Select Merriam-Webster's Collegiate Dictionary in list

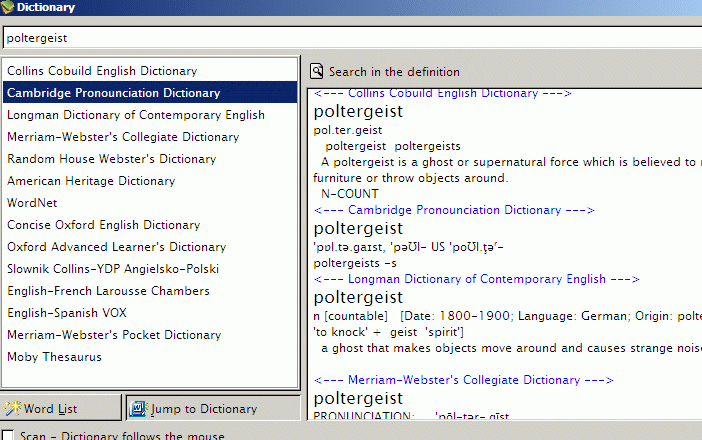click(150, 137)
